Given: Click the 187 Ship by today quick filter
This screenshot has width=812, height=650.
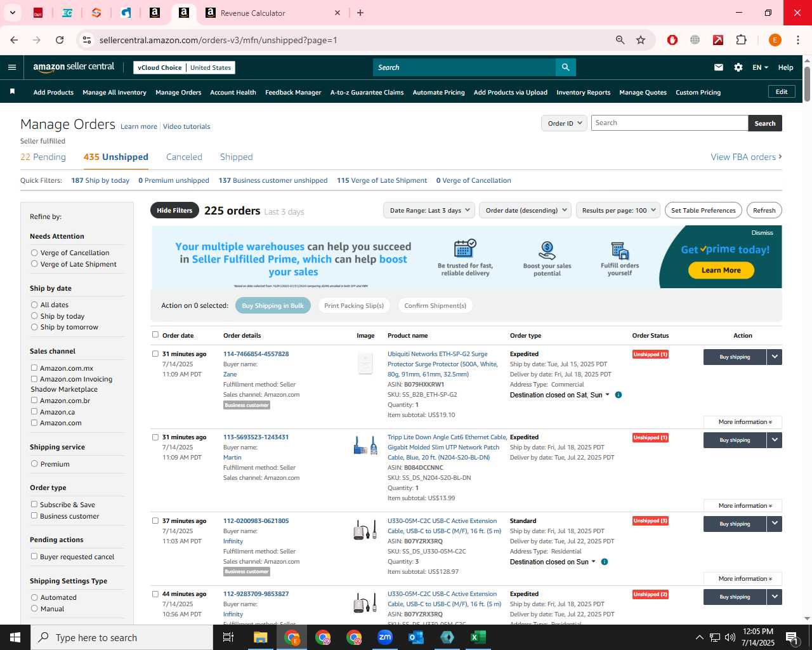Looking at the screenshot, I should point(100,180).
